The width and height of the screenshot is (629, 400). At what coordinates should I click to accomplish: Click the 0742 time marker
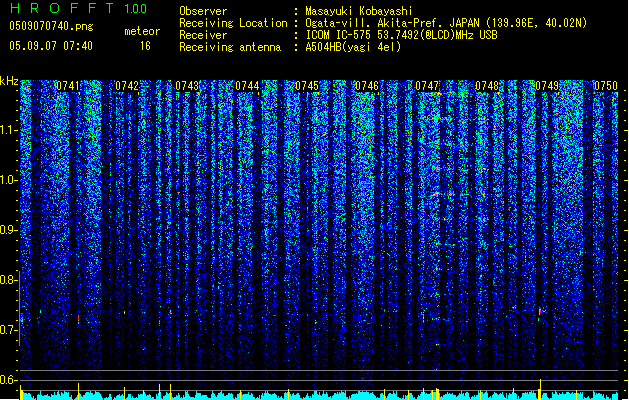point(127,86)
